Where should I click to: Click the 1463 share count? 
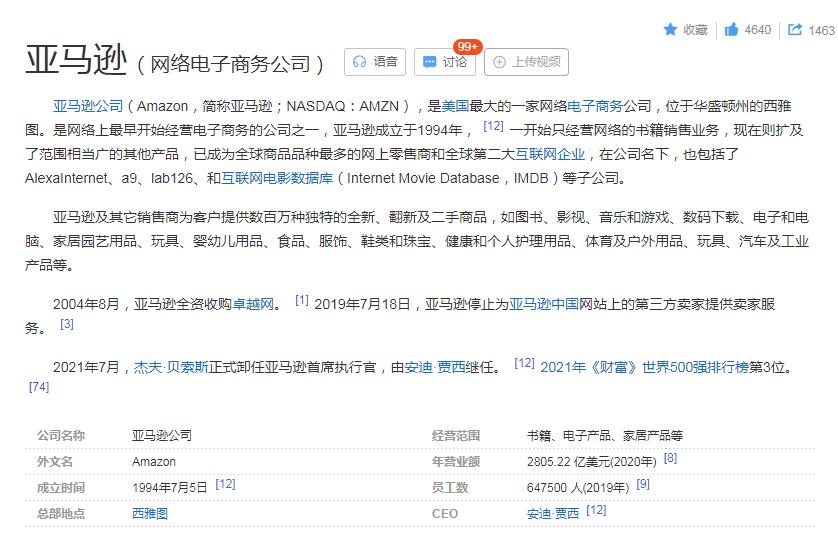[822, 30]
